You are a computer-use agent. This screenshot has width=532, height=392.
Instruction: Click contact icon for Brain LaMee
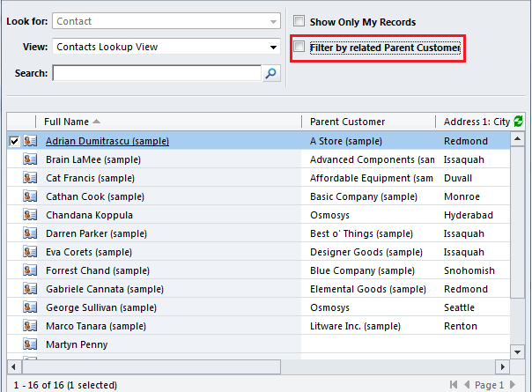click(30, 159)
